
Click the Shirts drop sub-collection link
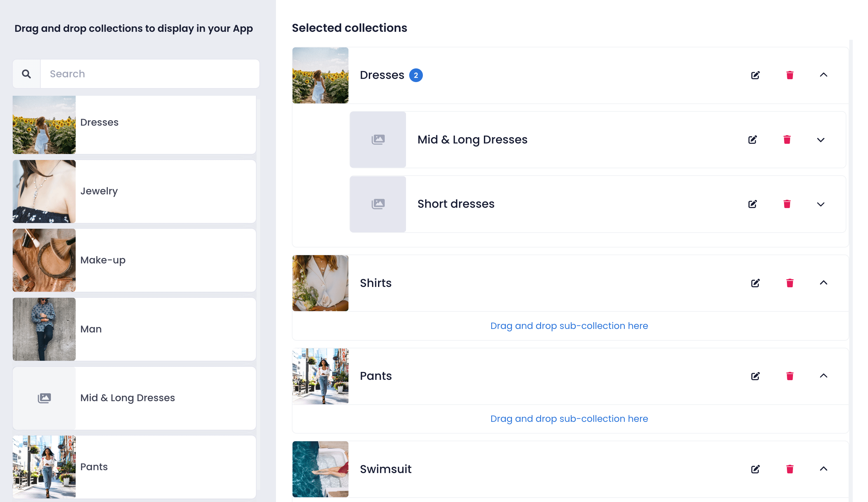tap(569, 325)
